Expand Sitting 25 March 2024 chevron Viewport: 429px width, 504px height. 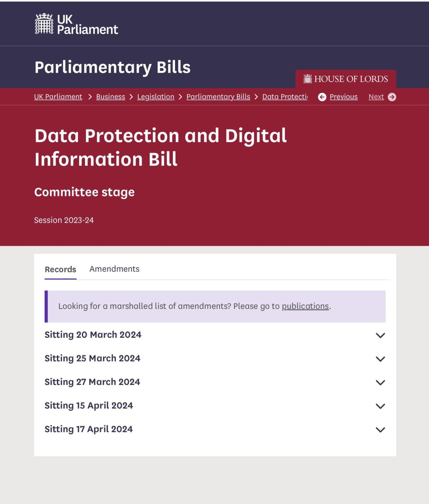coord(380,359)
